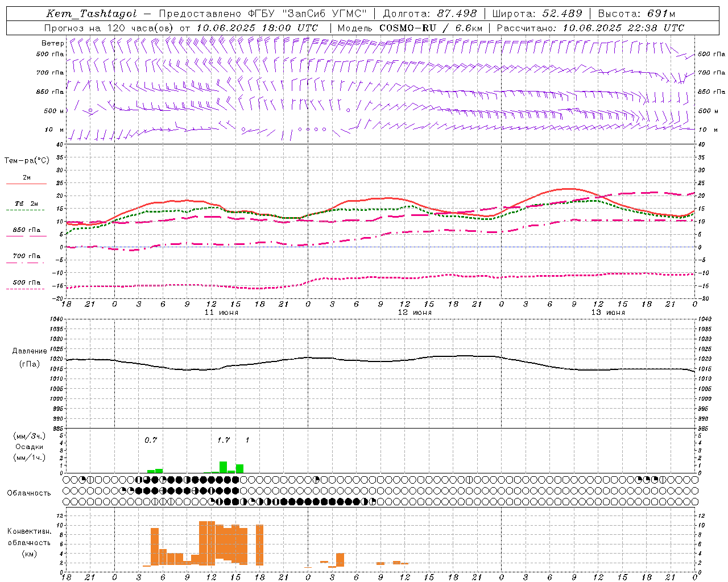Screen dimensions: 728x582
Task: Click the dotted 500 гПа temperature legend line
Action: 26,289
